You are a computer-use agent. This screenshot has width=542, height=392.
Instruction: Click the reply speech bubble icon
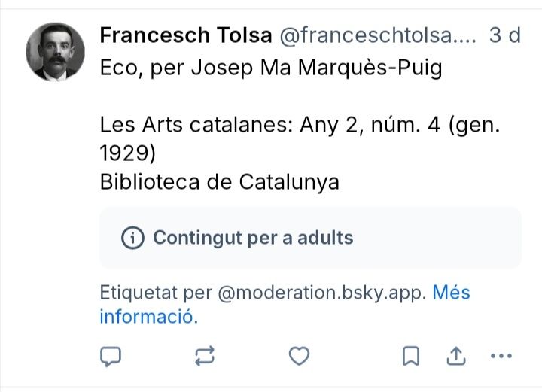(x=111, y=356)
